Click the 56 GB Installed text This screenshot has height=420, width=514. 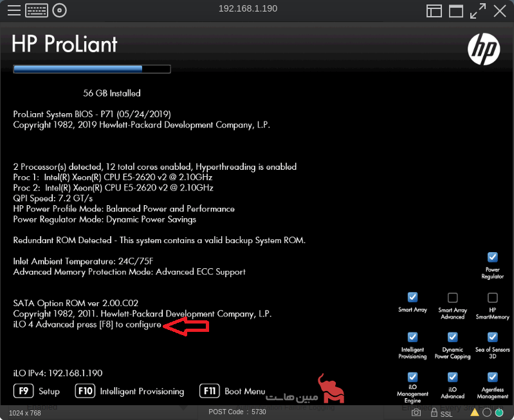click(x=112, y=93)
